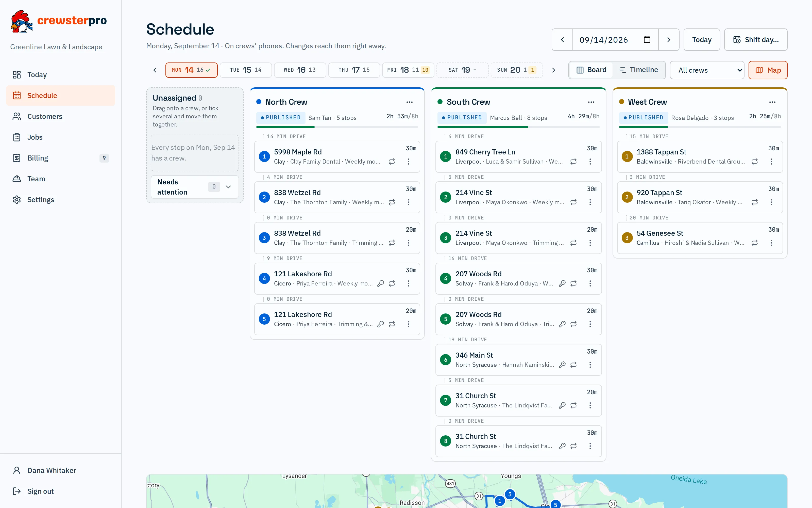
Task: Click the West Crew hours progress bar
Action: tap(700, 127)
